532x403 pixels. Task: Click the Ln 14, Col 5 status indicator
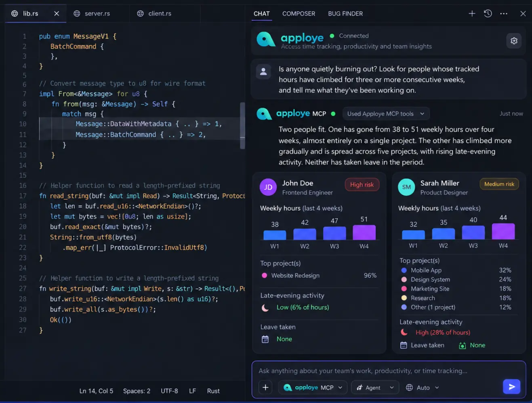96,391
